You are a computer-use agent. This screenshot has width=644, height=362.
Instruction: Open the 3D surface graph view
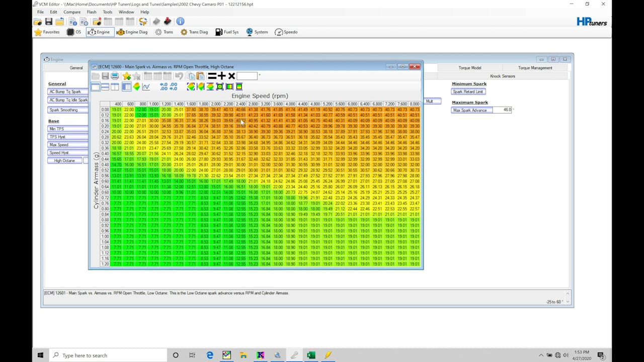(136, 86)
